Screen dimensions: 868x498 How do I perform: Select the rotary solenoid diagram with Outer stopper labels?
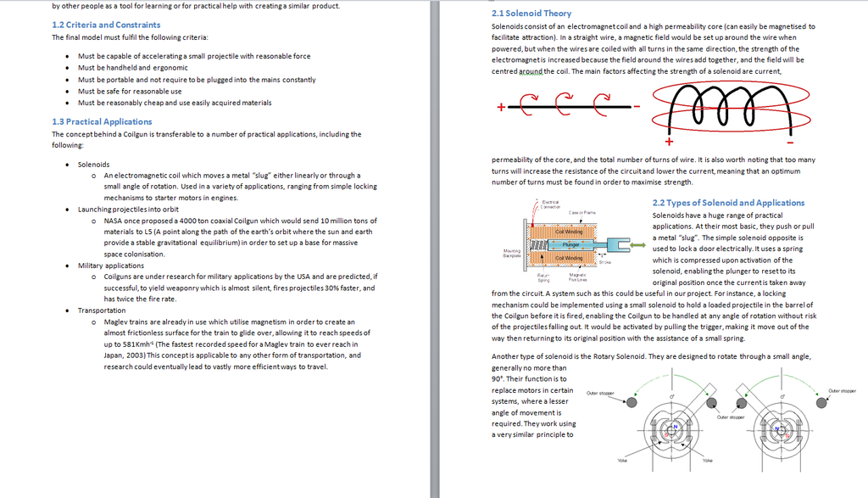coord(721,420)
